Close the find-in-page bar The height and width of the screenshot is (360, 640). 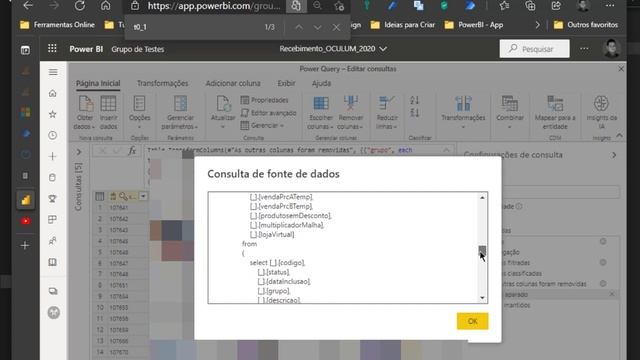pos(336,27)
